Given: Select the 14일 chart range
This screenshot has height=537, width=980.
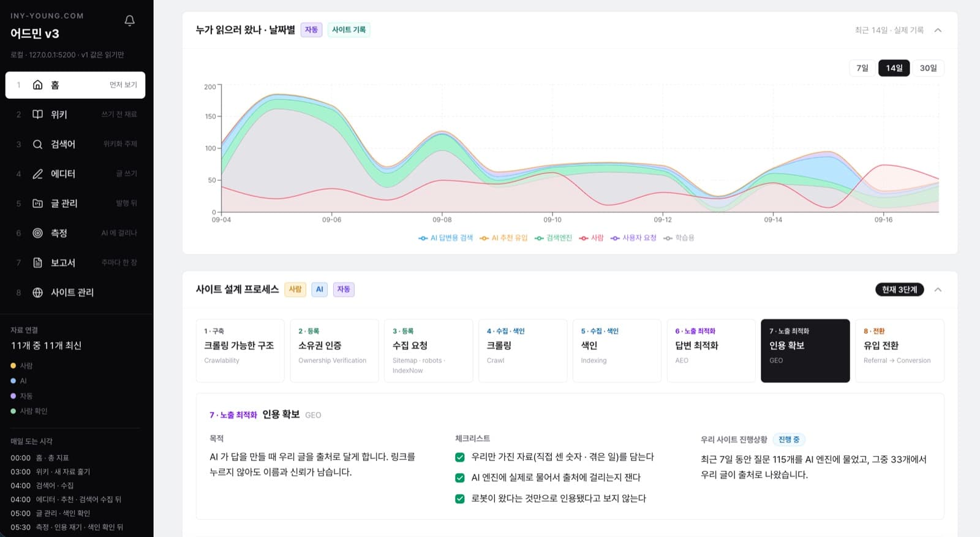Looking at the screenshot, I should [894, 68].
